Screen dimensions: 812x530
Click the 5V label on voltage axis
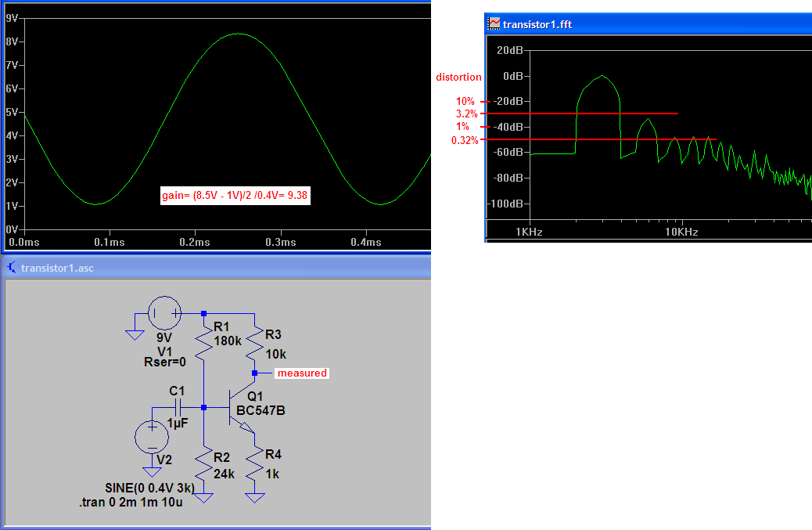(12, 112)
